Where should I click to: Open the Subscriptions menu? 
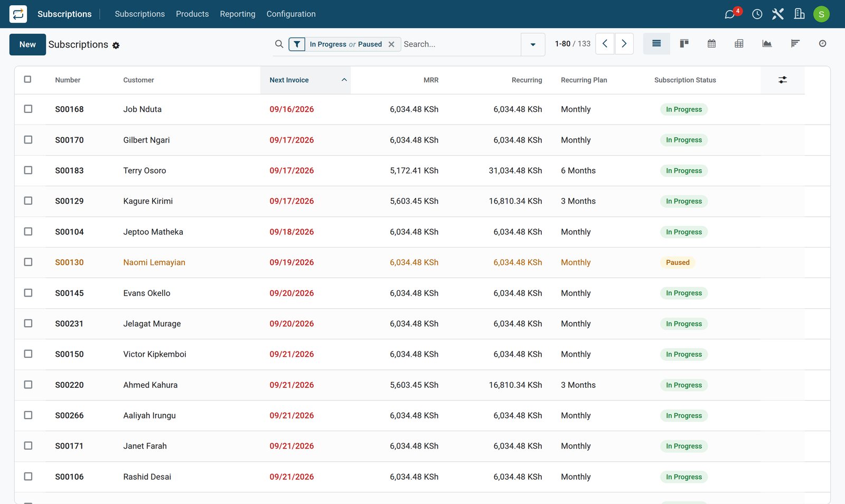tap(139, 14)
